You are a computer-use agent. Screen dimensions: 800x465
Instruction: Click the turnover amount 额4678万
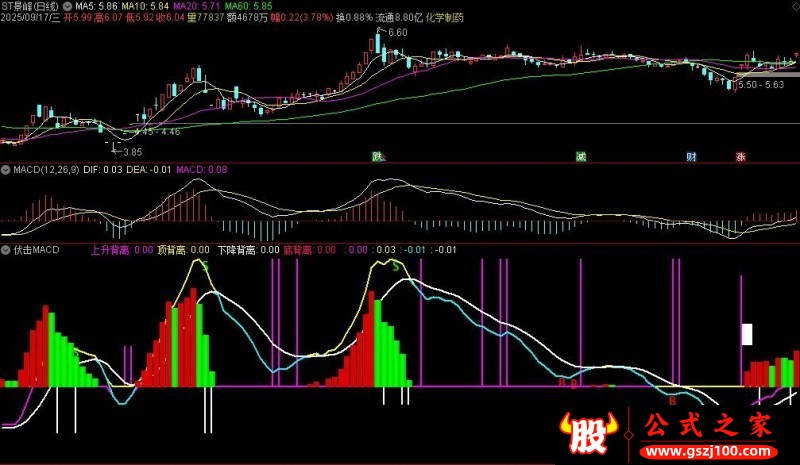pos(247,18)
